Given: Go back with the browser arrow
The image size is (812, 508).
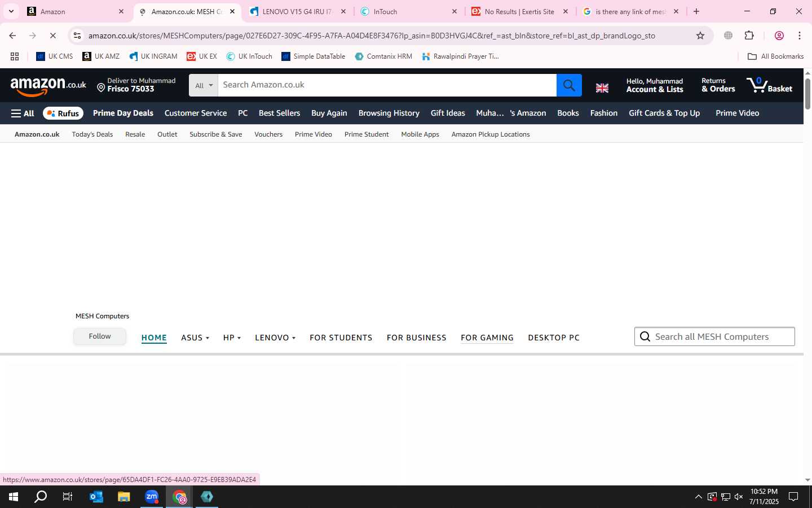Looking at the screenshot, I should pyautogui.click(x=12, y=36).
